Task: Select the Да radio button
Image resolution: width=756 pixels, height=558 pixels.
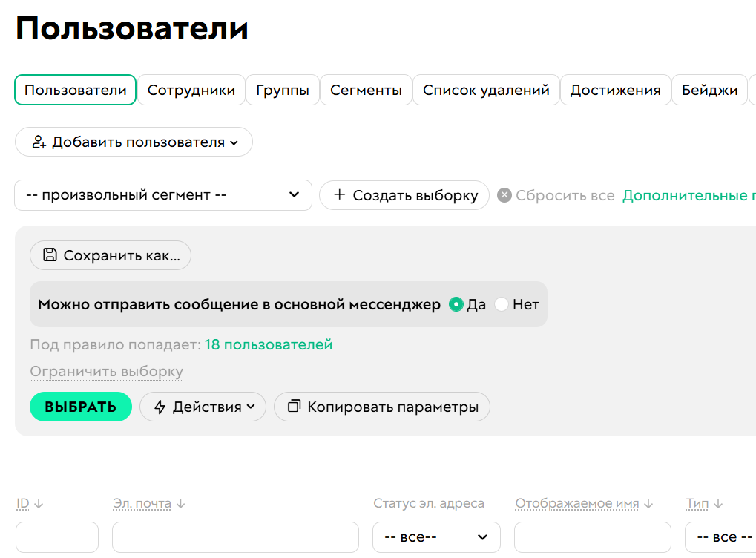Action: coord(456,304)
